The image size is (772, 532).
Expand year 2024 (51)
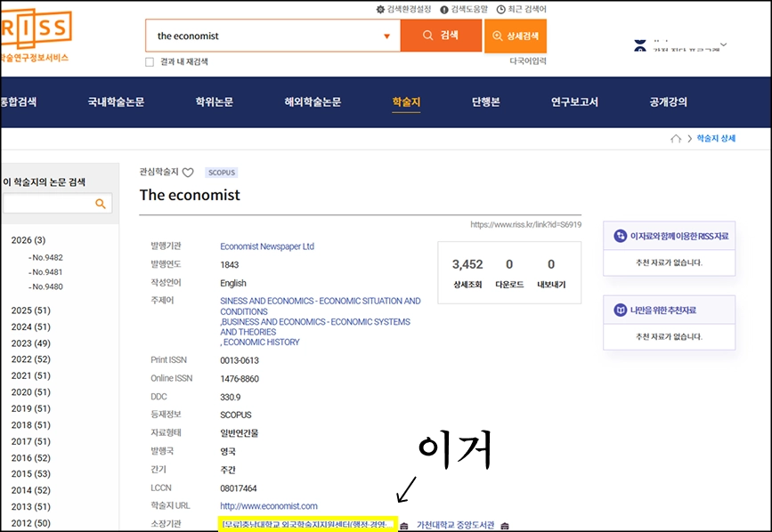point(30,326)
